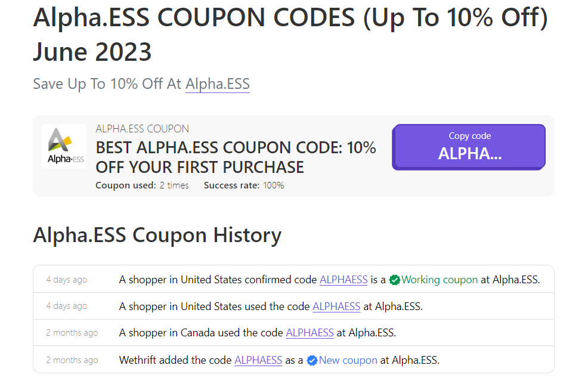Image resolution: width=588 pixels, height=387 pixels.
Task: Click the Alpha.ESS brand mark in the coupon card
Action: [x=63, y=145]
